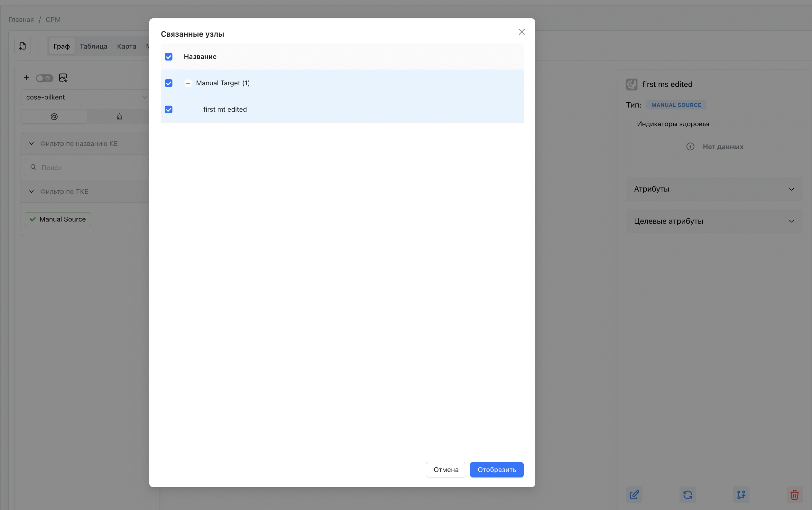Expand the Атрибуты section
812x510 pixels.
[x=714, y=189]
